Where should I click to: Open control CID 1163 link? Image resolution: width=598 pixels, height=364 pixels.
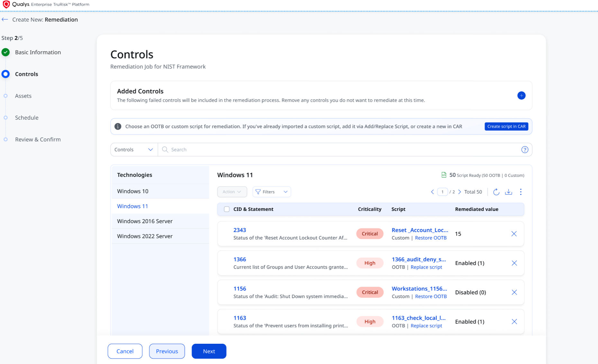240,318
